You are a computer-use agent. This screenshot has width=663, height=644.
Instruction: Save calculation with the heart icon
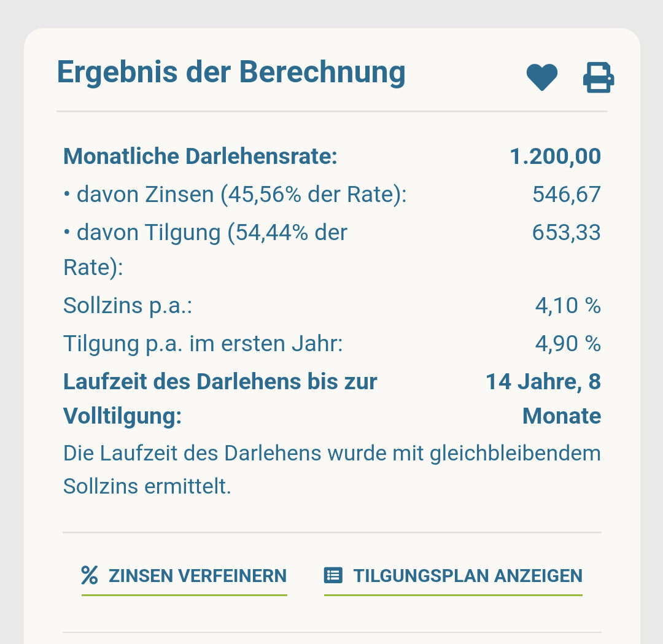click(541, 78)
